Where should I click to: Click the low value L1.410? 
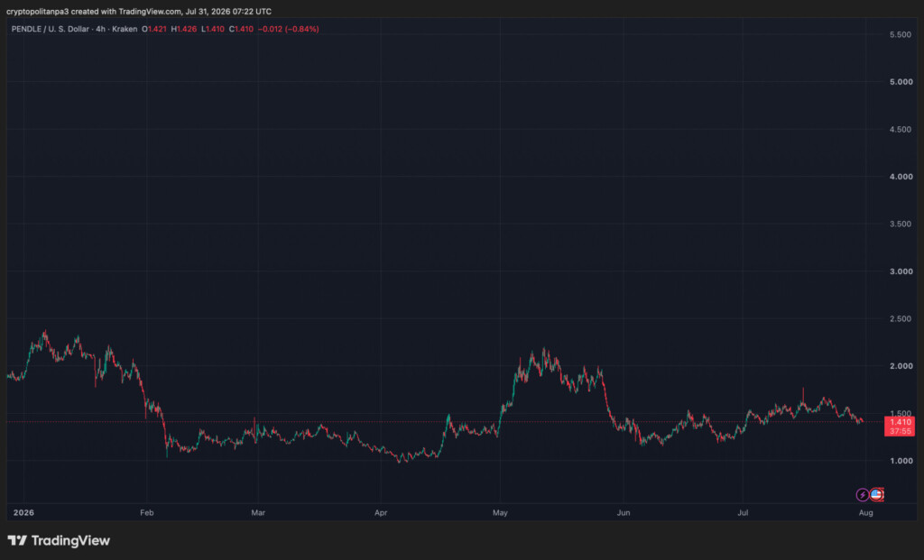[213, 29]
